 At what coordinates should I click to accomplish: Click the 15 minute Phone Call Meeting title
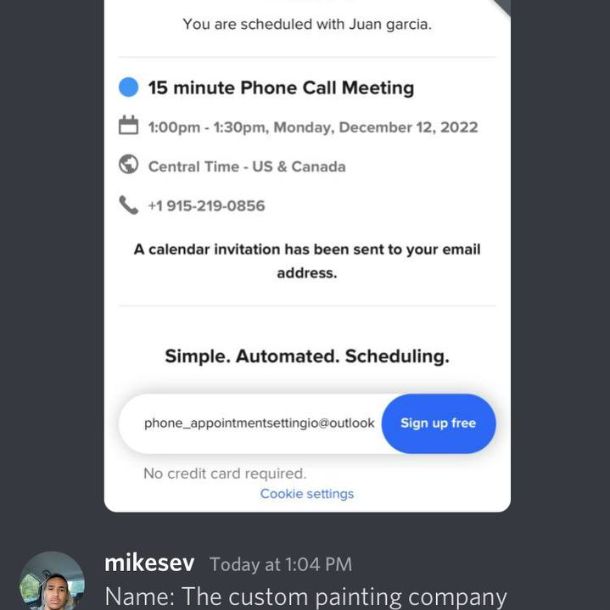tap(281, 88)
